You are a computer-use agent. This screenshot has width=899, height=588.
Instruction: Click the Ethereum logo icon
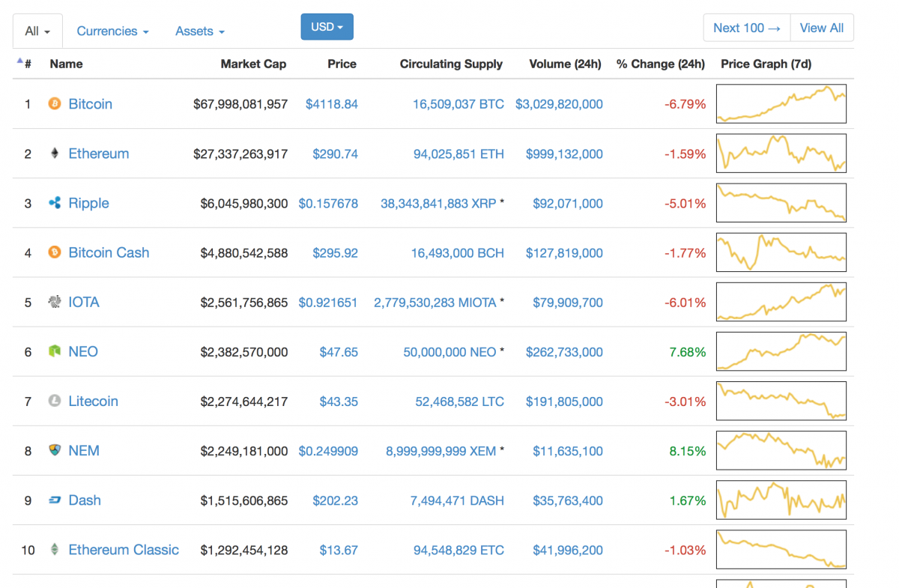(x=54, y=154)
